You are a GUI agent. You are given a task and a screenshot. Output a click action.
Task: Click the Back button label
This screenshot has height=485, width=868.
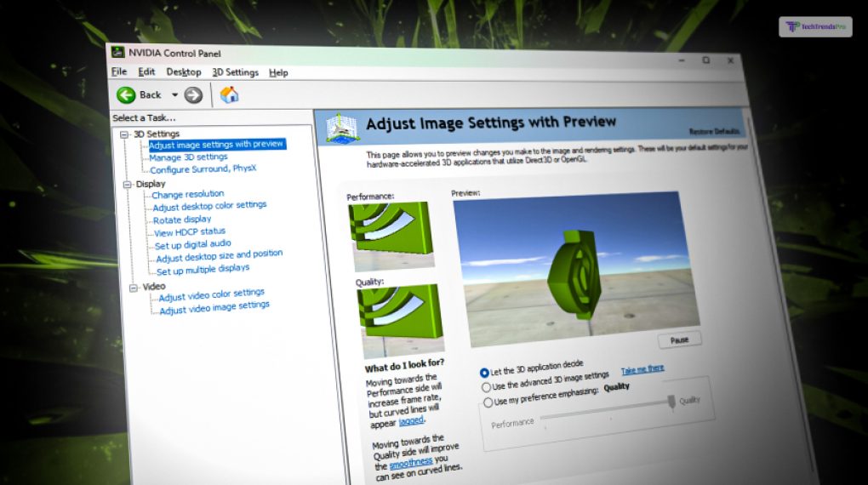click(150, 94)
